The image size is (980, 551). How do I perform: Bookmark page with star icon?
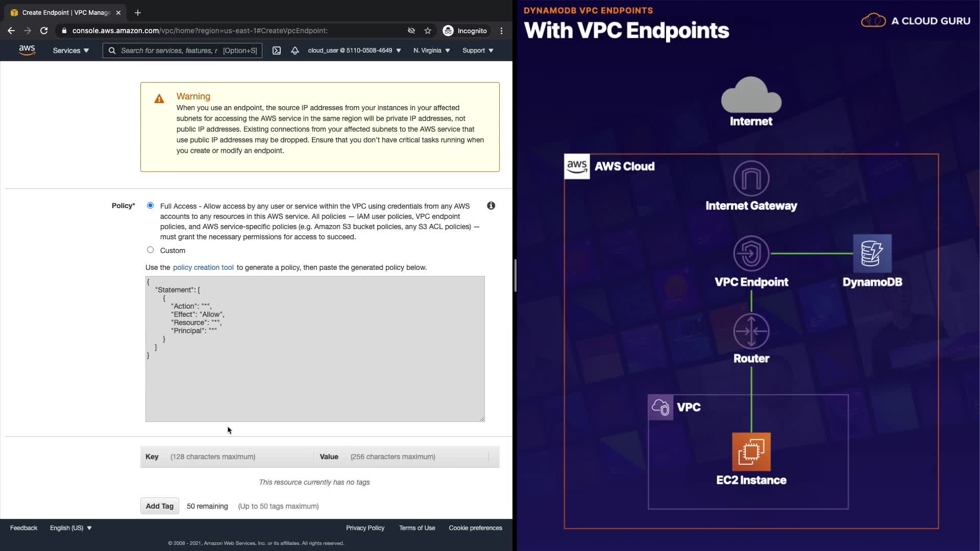(x=428, y=31)
